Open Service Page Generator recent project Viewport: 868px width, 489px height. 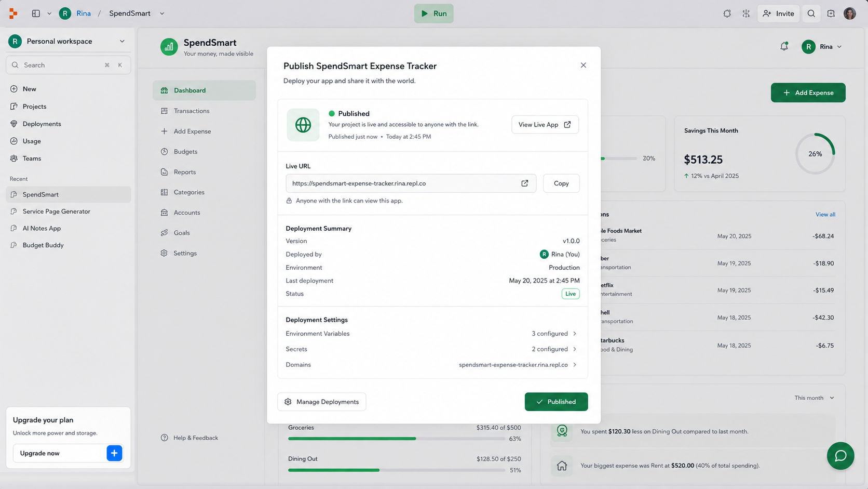[x=68, y=212]
